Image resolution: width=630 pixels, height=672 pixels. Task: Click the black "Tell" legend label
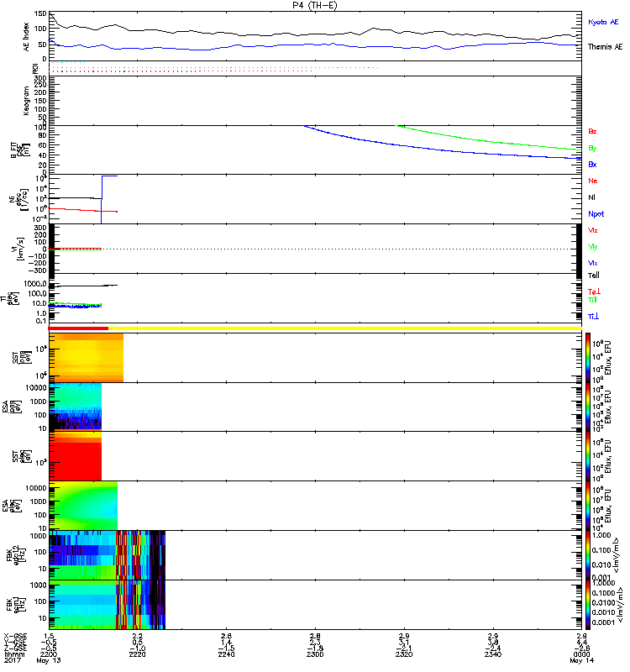pos(594,276)
